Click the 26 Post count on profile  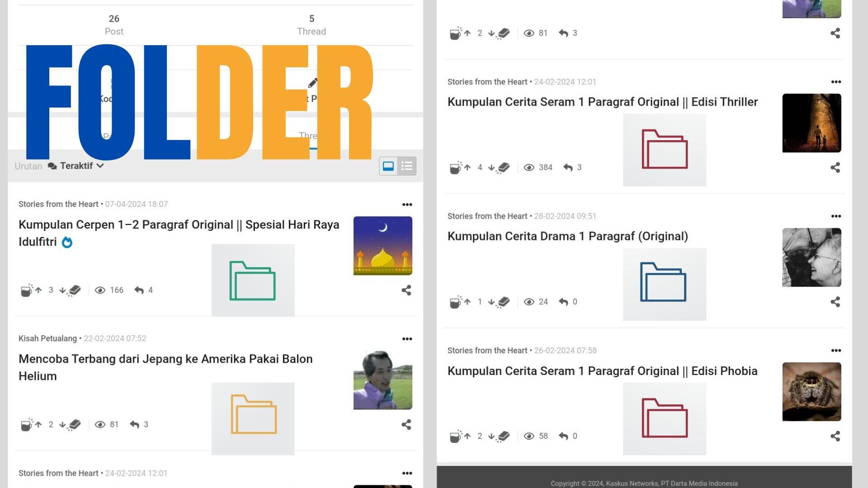(x=114, y=25)
